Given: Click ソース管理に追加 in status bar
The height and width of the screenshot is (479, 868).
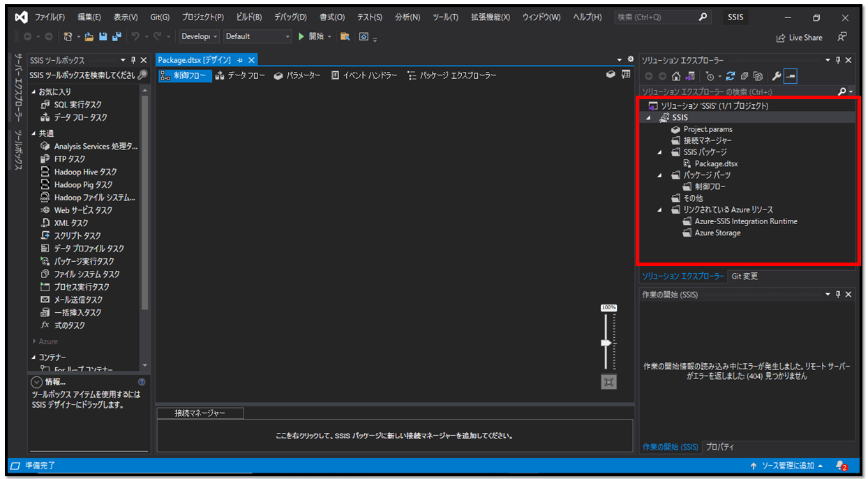Looking at the screenshot, I should tap(786, 466).
